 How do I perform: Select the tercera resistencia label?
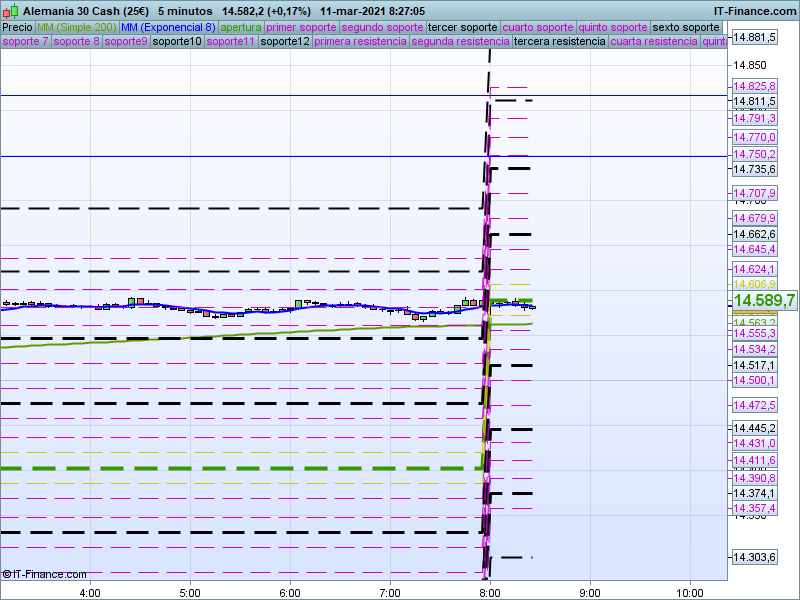tap(558, 42)
